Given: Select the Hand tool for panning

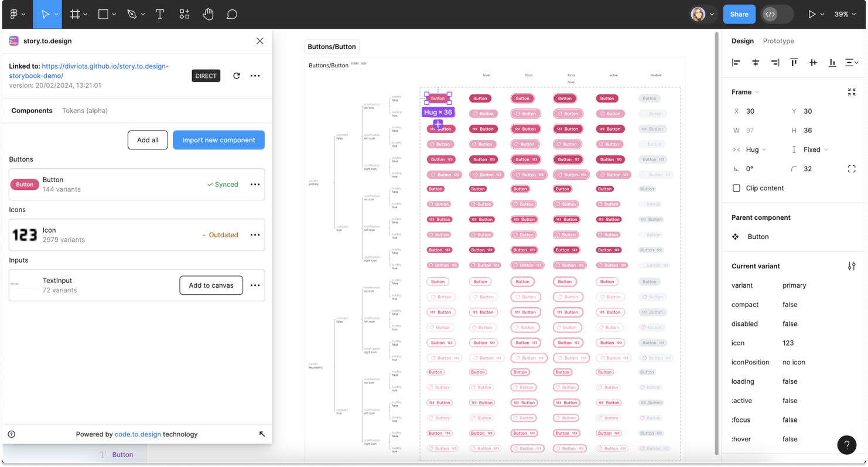Looking at the screenshot, I should pos(208,14).
